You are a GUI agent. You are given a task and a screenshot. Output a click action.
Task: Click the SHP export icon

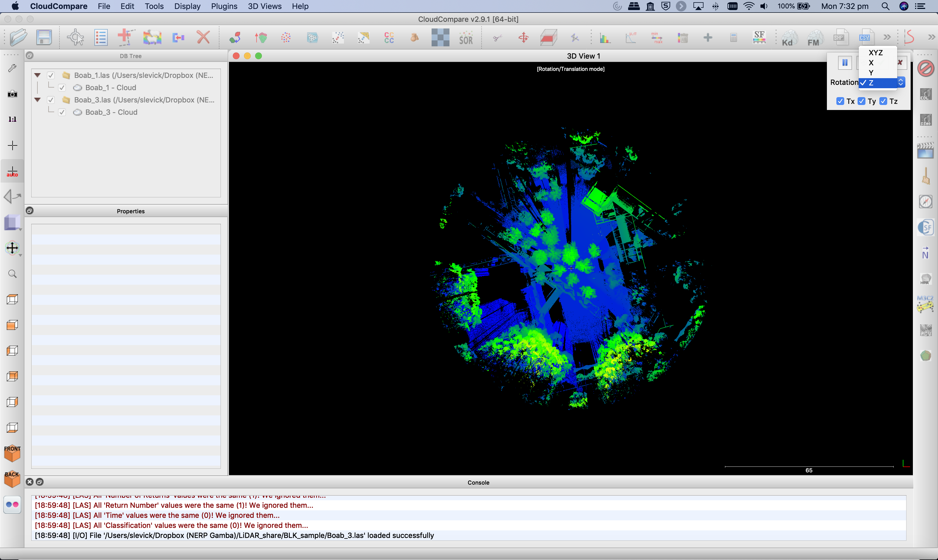[840, 37]
